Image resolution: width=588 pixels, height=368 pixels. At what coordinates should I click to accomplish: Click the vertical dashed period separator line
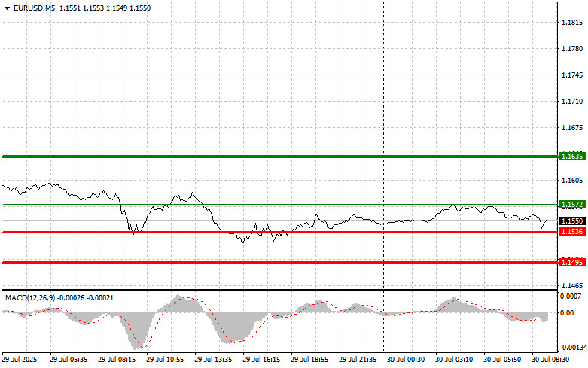pyautogui.click(x=384, y=113)
